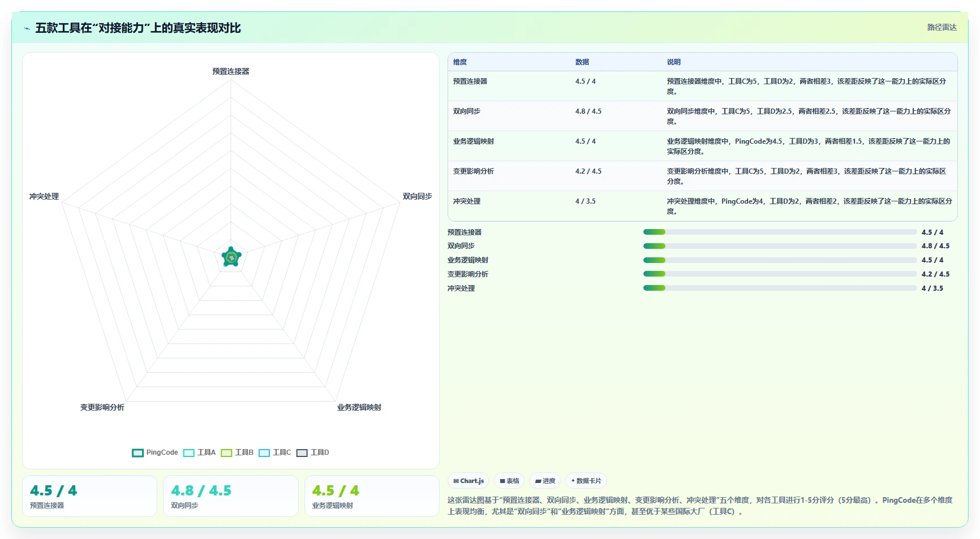Click the 4.2 / 4.5 value beside the progress bar
This screenshot has width=980, height=539.
[x=935, y=274]
